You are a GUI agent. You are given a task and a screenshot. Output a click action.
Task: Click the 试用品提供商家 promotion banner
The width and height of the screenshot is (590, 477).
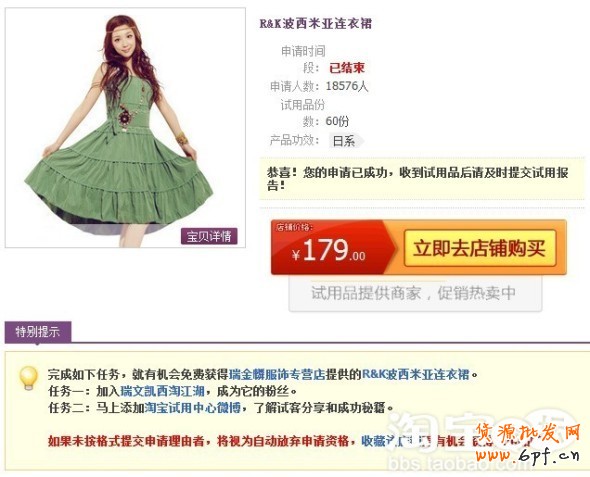click(415, 293)
